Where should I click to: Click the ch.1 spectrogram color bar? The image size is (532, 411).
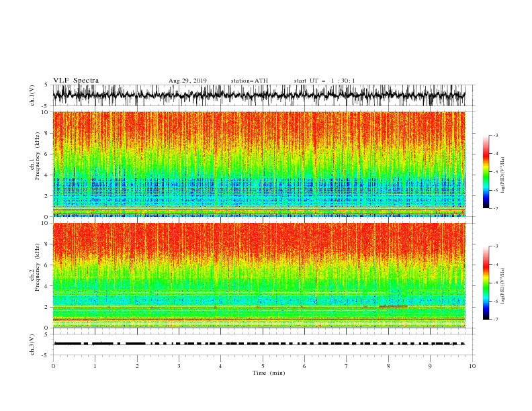[x=486, y=171]
